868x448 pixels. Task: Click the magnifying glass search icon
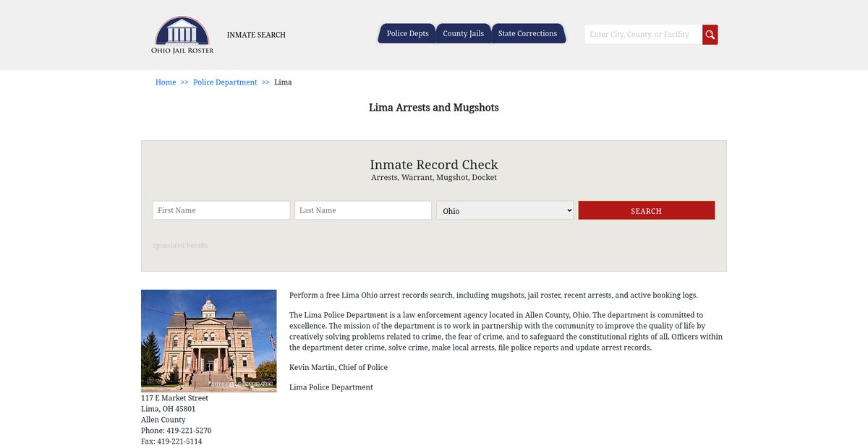(710, 35)
